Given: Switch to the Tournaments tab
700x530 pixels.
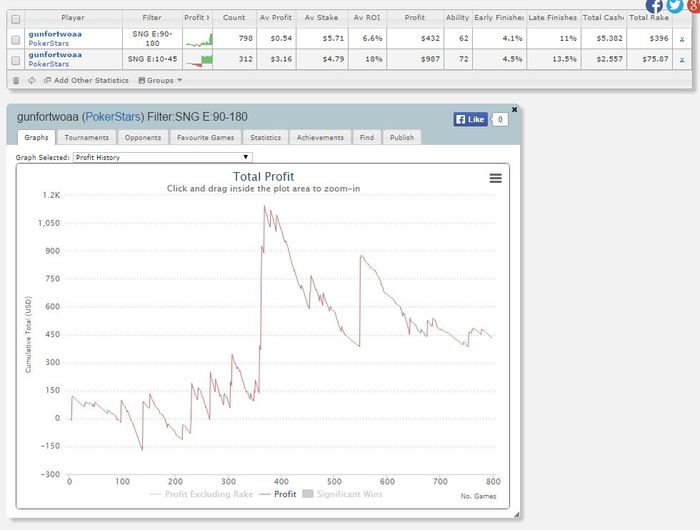Looking at the screenshot, I should tap(86, 137).
